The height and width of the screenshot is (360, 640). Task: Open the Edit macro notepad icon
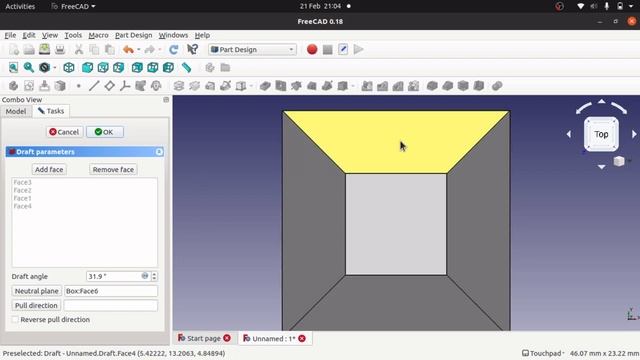343,50
